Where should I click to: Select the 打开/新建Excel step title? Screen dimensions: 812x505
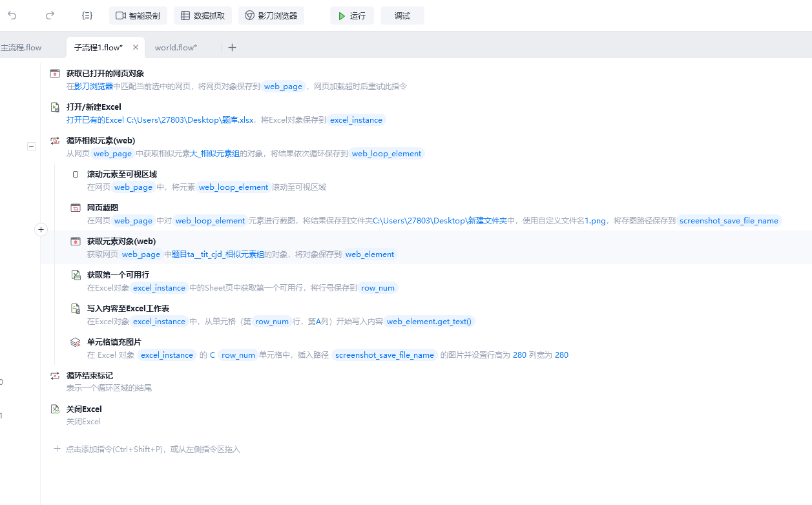pyautogui.click(x=94, y=107)
